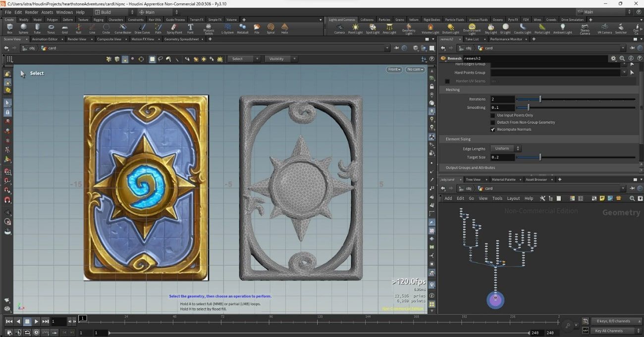This screenshot has width=644, height=337.
Task: Open the Front view dropdown in the viewport
Action: coord(394,69)
